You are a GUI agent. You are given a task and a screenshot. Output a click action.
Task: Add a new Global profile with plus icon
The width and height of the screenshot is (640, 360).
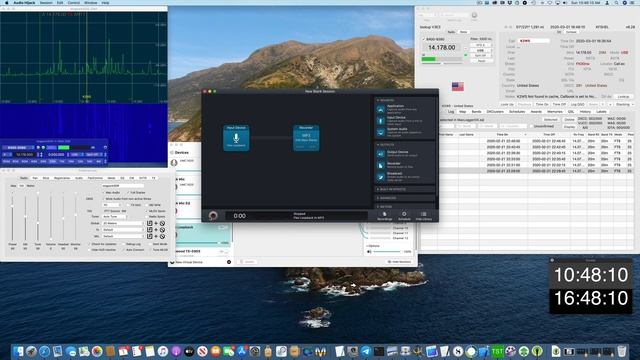click(156, 223)
